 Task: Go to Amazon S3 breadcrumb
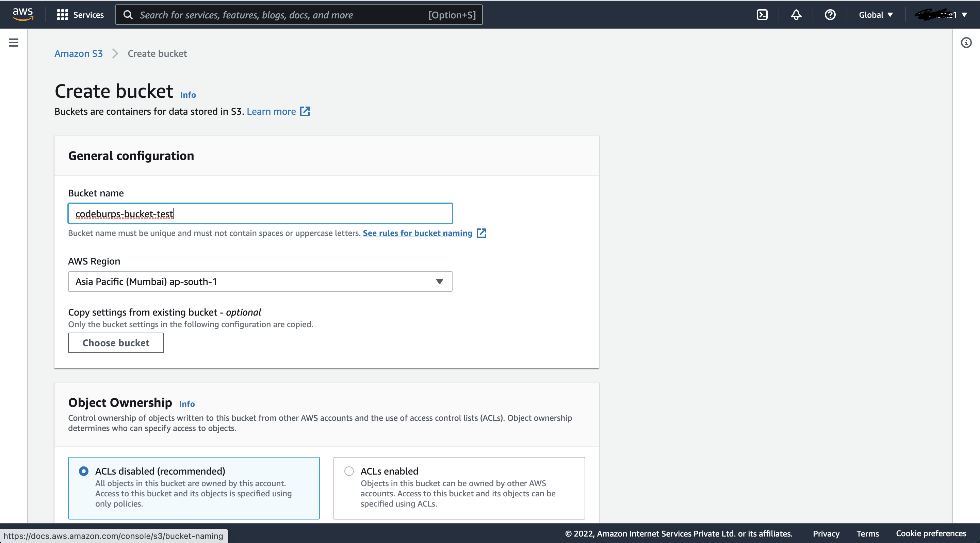(x=78, y=54)
